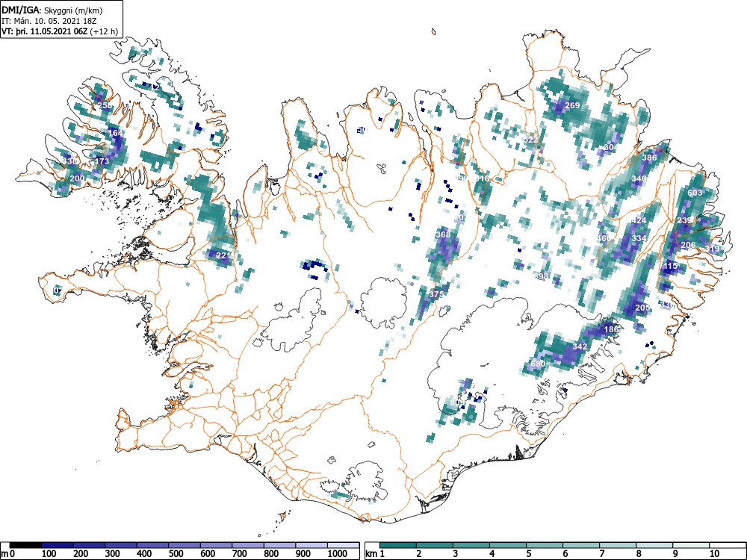The image size is (747, 560).
Task: Select the map value 522
Action: (530, 140)
